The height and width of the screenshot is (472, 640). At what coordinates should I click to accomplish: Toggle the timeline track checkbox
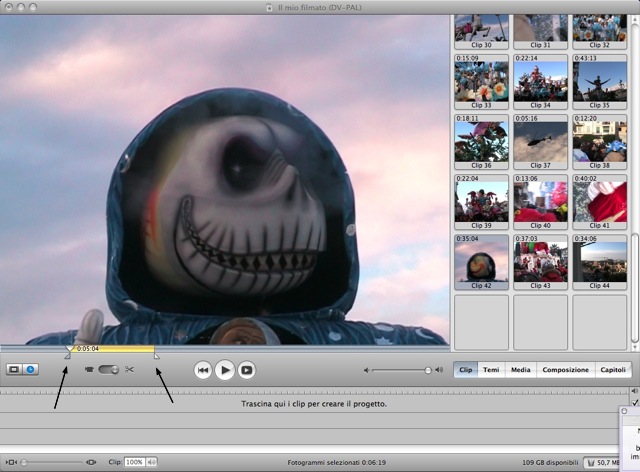[x=635, y=402]
